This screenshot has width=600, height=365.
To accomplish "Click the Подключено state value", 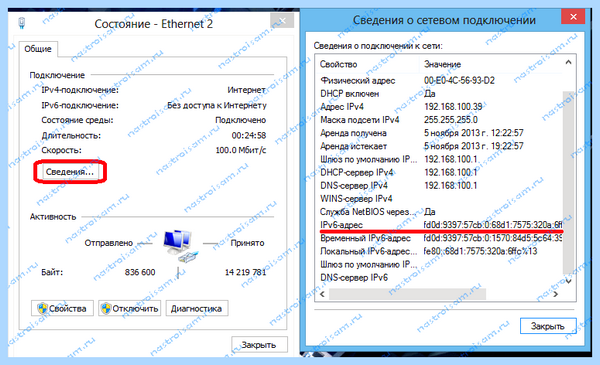I will click(240, 120).
